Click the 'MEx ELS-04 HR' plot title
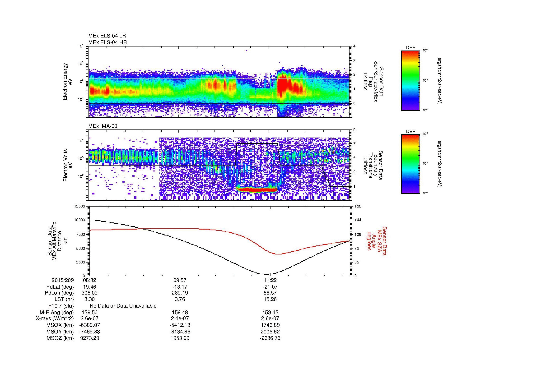Viewport: 555px width, 392px height. coord(107,42)
